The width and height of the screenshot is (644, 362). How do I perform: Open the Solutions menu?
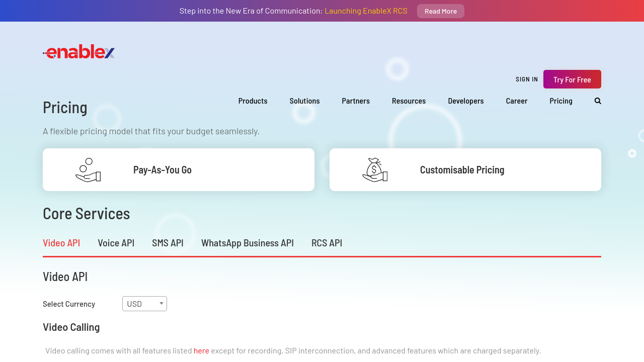coord(304,101)
